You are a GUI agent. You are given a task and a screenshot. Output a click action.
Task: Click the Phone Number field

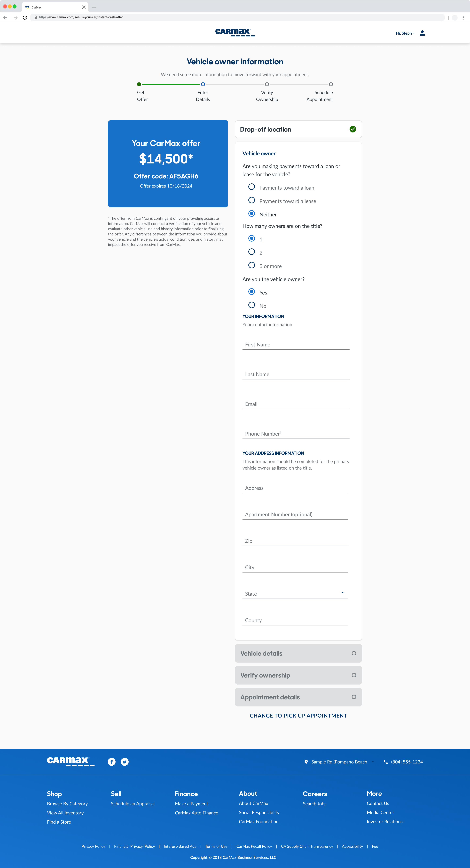click(x=296, y=433)
